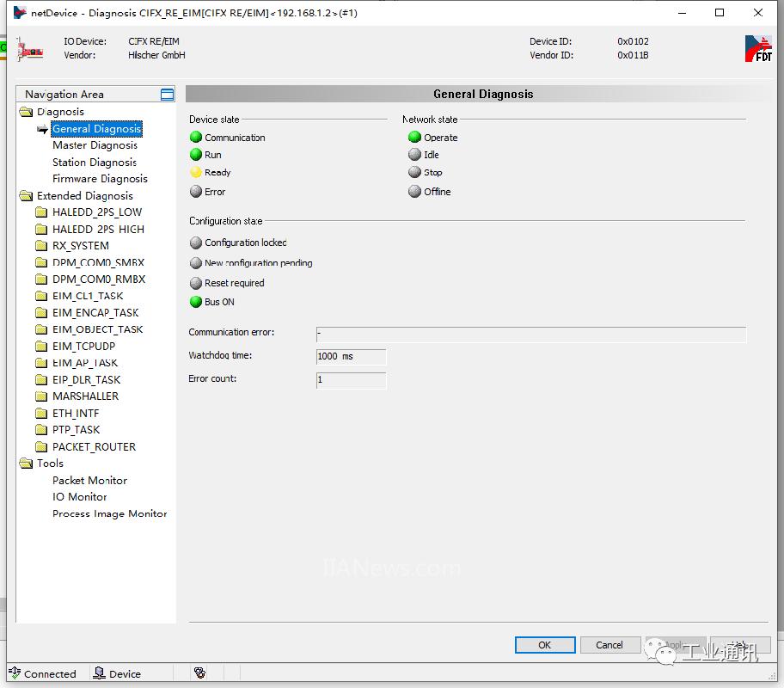
Task: Click the FDT logo icon
Action: (757, 48)
